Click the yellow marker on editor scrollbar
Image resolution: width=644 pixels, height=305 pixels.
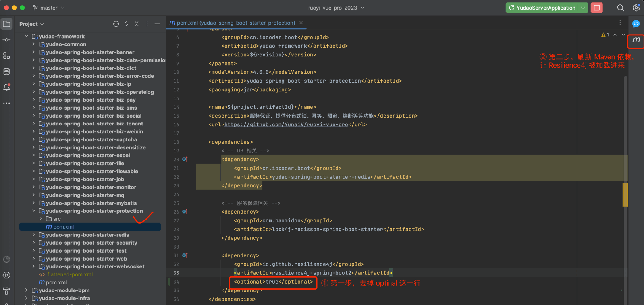(x=625, y=195)
